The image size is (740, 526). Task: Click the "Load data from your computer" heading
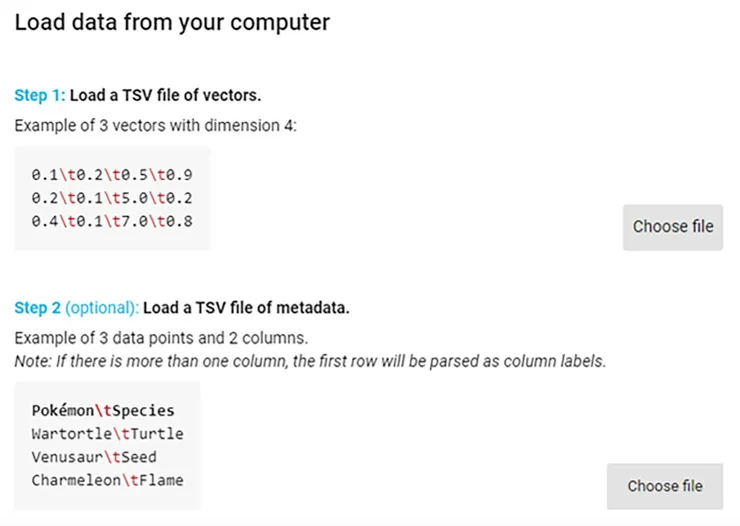(x=172, y=22)
